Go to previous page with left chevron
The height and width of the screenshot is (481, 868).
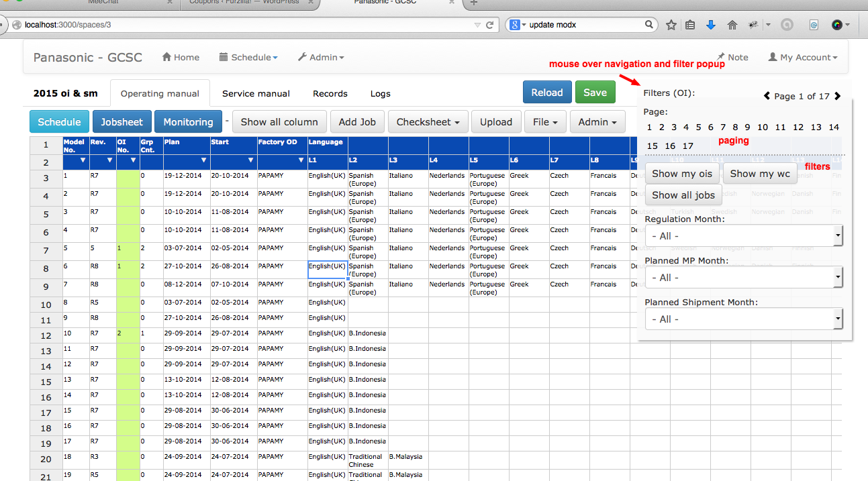point(767,96)
